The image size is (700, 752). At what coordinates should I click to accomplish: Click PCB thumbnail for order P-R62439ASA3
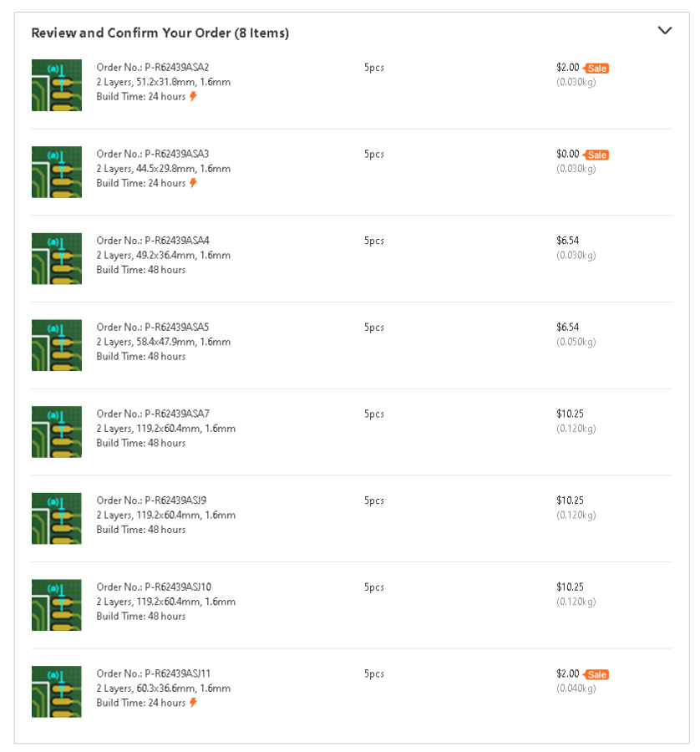(x=57, y=172)
